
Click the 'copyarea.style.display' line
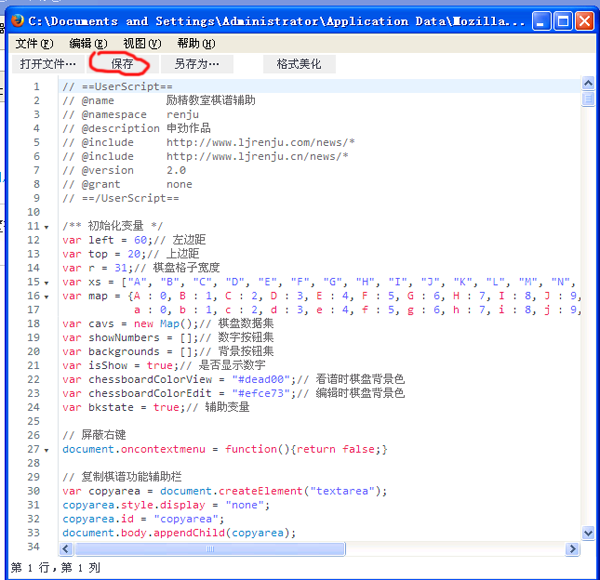pos(166,505)
